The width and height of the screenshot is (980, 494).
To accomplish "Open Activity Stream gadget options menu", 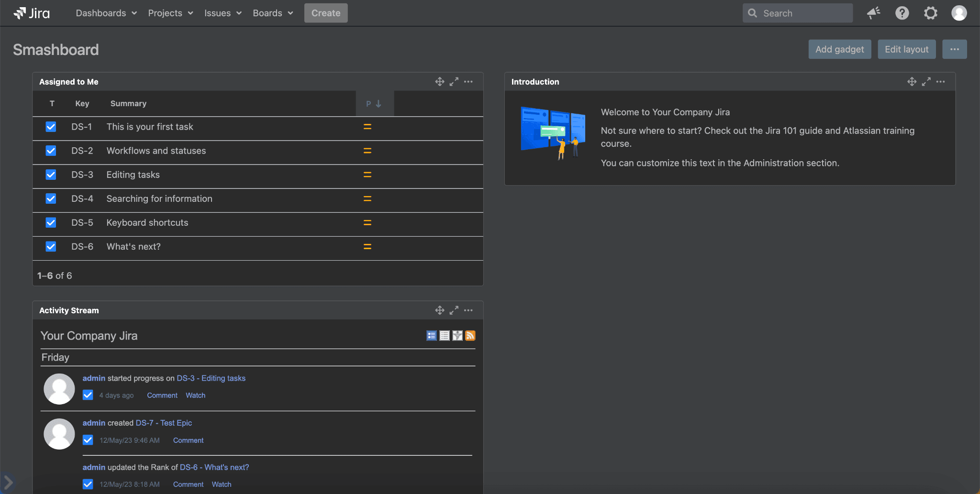I will click(x=468, y=310).
